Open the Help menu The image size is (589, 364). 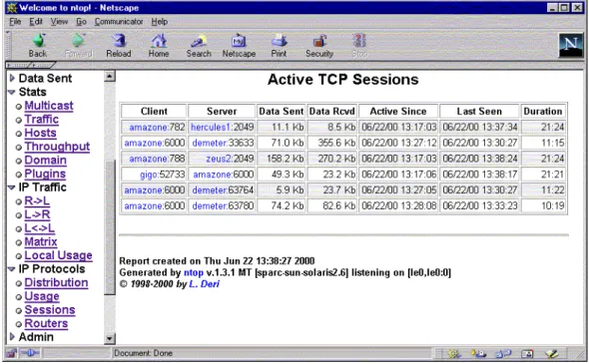tap(160, 22)
